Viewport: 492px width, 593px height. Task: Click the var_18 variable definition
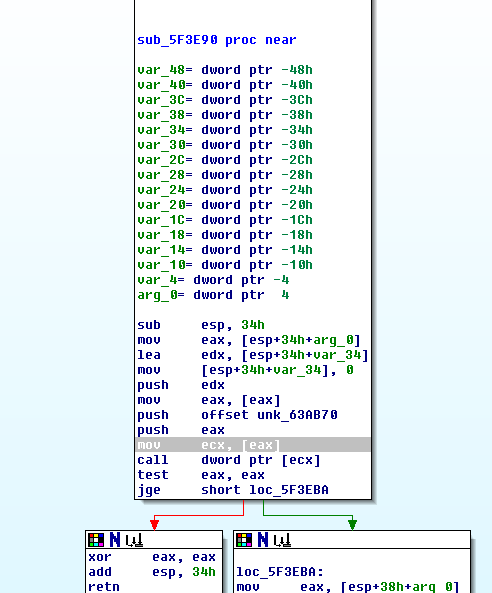[x=225, y=235]
